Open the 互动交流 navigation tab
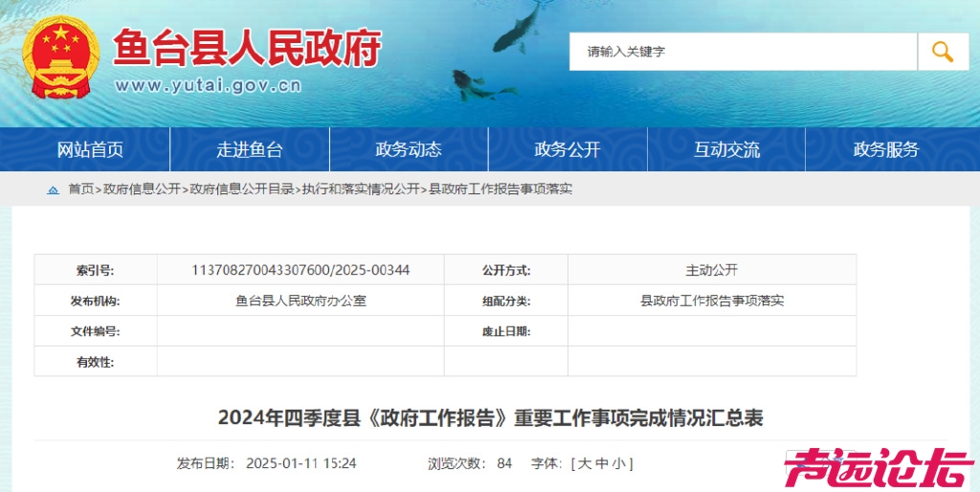Screen dimensions: 980x492 pyautogui.click(x=727, y=149)
